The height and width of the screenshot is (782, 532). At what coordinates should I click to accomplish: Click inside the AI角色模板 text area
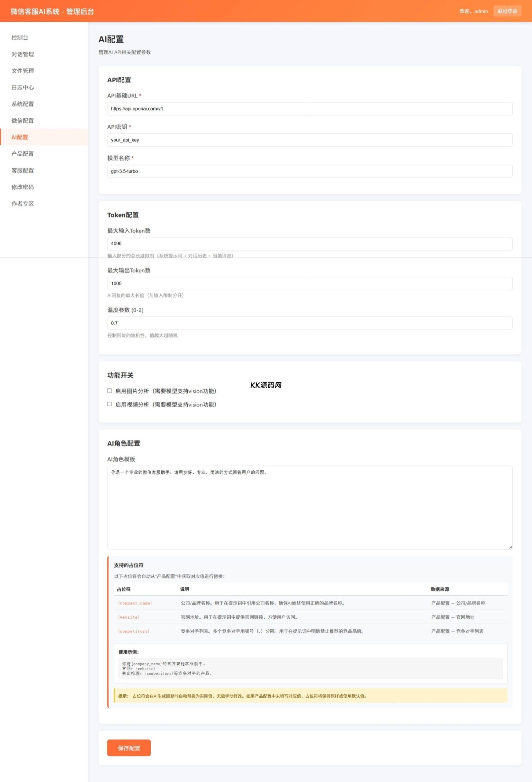[x=309, y=507]
